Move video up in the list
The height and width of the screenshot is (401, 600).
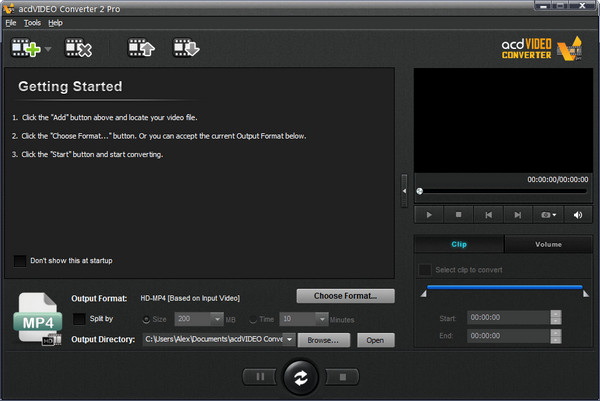click(x=140, y=47)
